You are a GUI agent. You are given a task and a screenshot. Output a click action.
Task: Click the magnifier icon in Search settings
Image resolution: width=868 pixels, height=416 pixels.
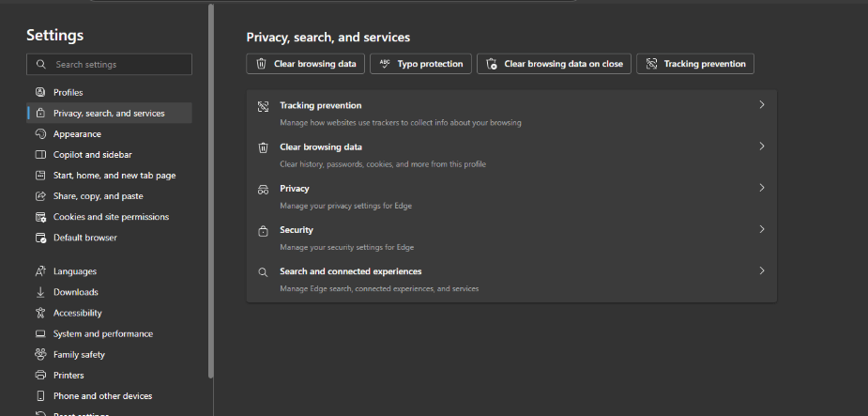coord(41,64)
